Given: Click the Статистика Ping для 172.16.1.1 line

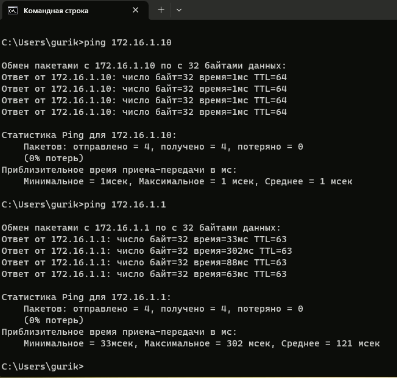Looking at the screenshot, I should click(86, 297).
